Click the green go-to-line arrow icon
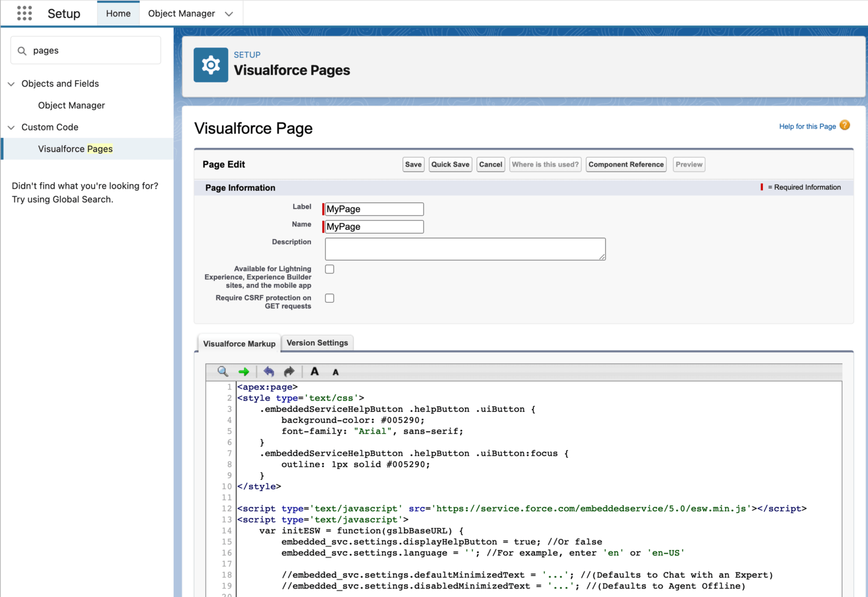This screenshot has height=597, width=868. tap(244, 372)
